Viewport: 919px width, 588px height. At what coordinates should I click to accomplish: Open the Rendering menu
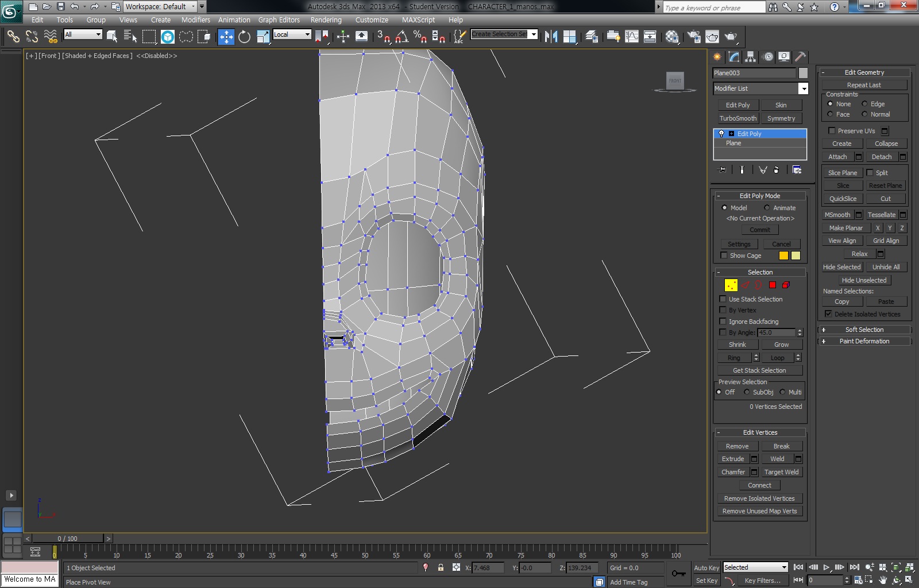(x=326, y=20)
